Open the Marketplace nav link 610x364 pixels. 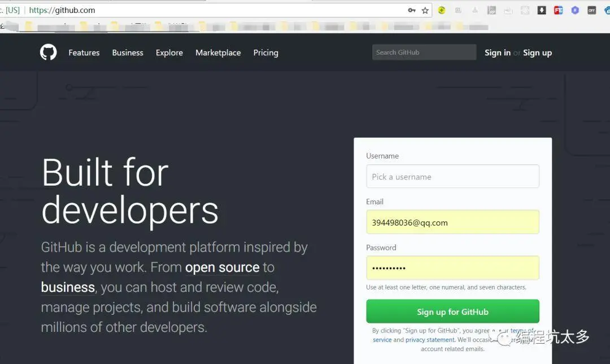tap(218, 53)
